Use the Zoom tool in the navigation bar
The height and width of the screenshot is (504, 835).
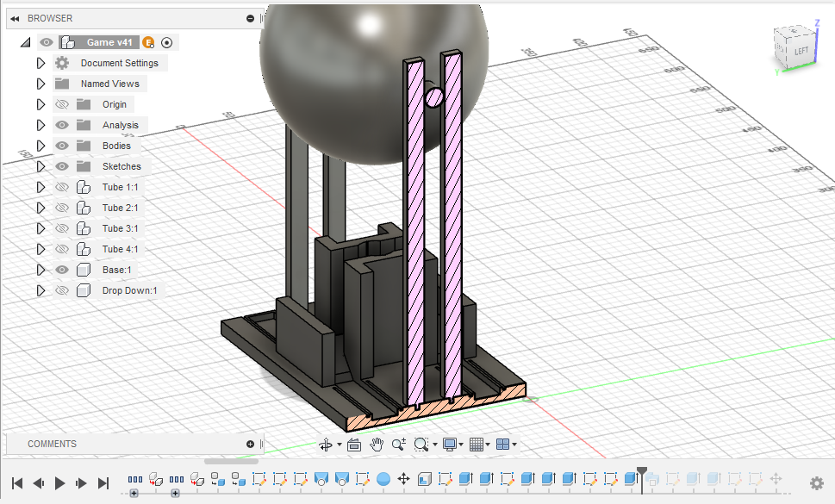pos(397,445)
